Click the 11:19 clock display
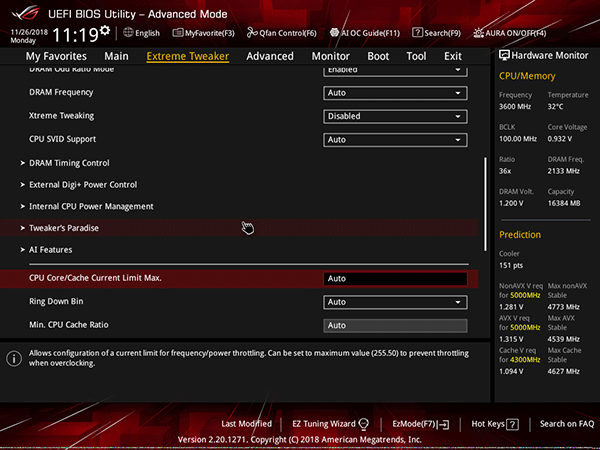600x450 pixels. click(x=75, y=35)
